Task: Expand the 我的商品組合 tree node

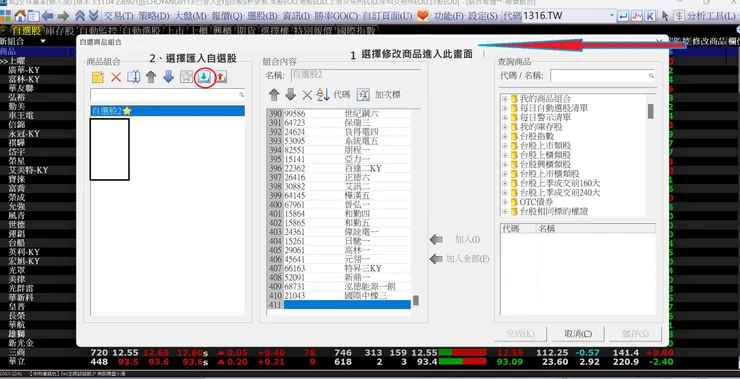Action: coord(505,99)
